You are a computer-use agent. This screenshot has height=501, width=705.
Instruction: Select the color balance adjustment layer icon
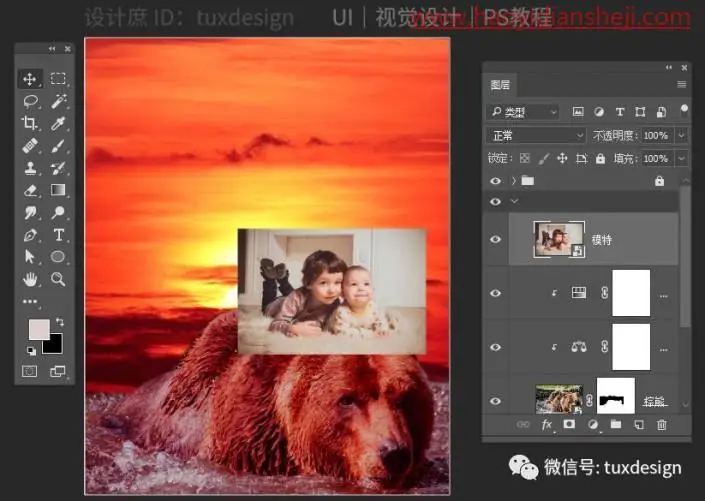pyautogui.click(x=579, y=347)
